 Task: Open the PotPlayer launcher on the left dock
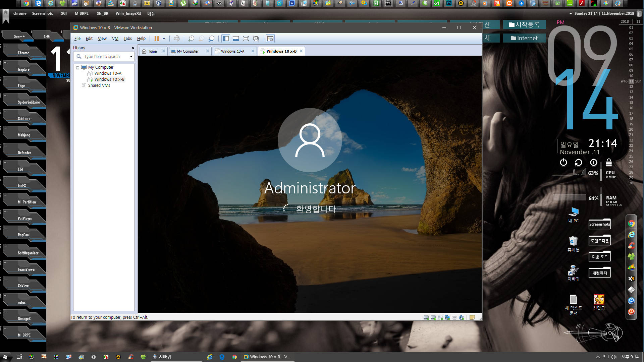25,218
